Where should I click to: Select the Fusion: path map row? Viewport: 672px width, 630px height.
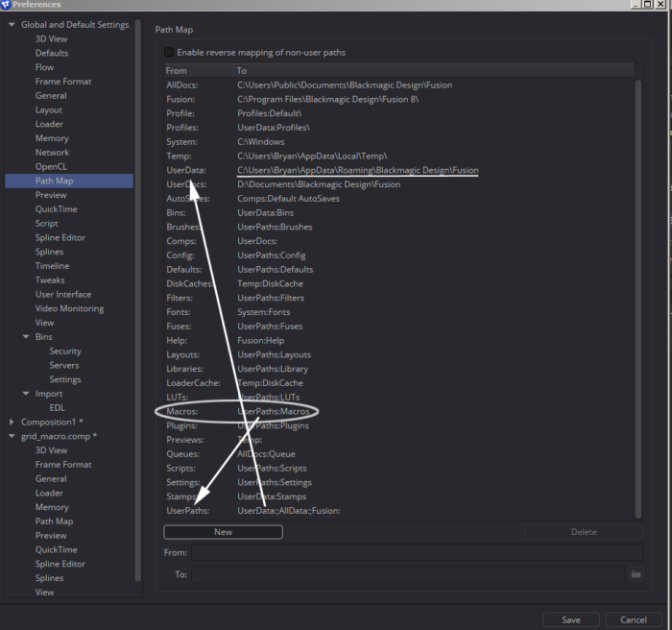pos(399,99)
